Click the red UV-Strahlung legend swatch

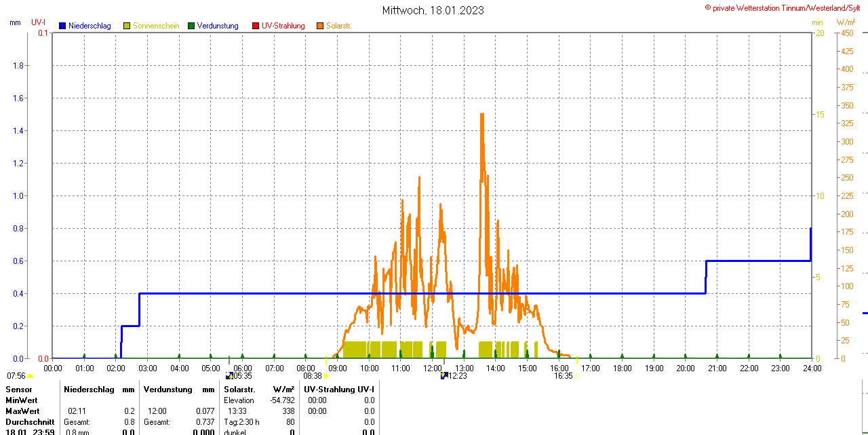click(256, 26)
